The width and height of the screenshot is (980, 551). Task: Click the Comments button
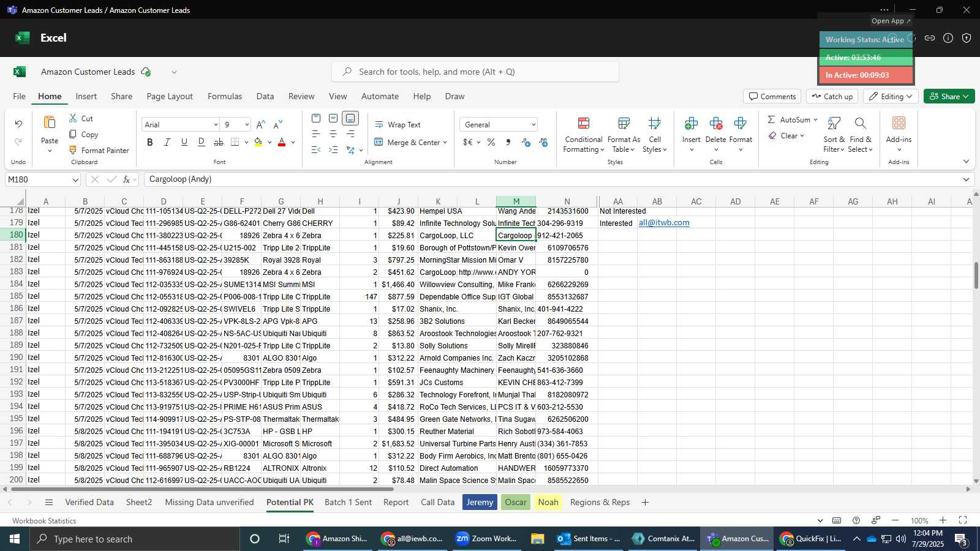pos(772,96)
